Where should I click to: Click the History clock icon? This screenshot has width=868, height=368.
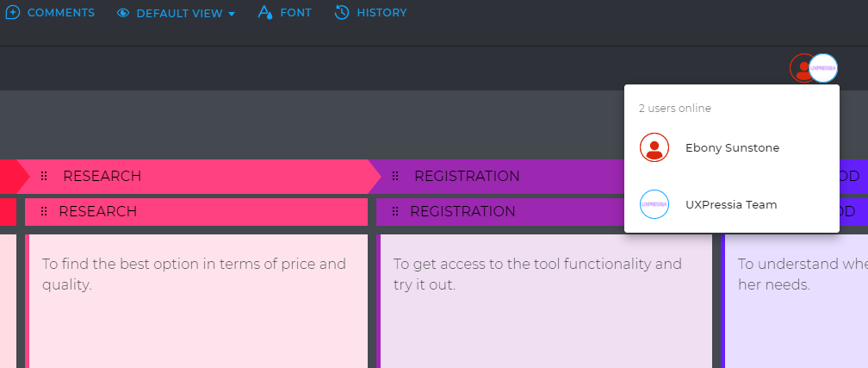[342, 13]
